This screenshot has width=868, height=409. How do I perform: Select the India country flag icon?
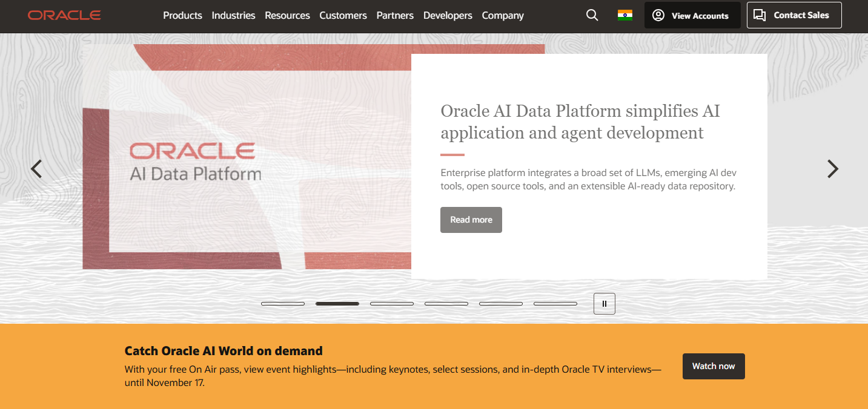625,15
